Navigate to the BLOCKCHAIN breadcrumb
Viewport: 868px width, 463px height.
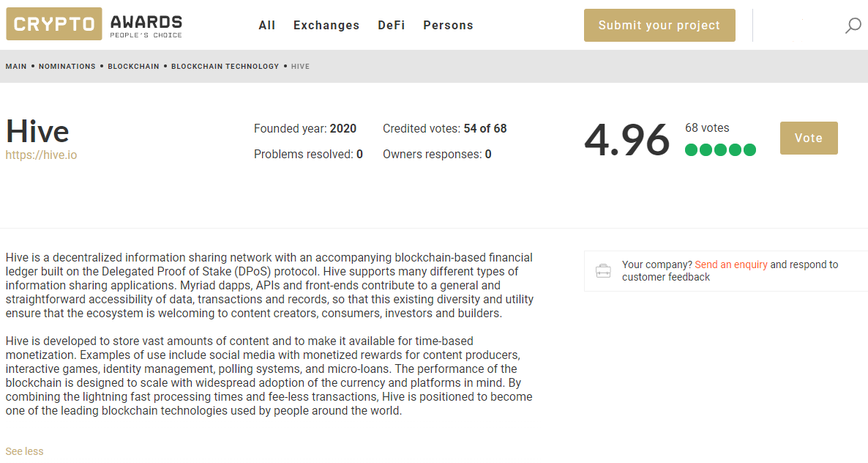pyautogui.click(x=133, y=67)
